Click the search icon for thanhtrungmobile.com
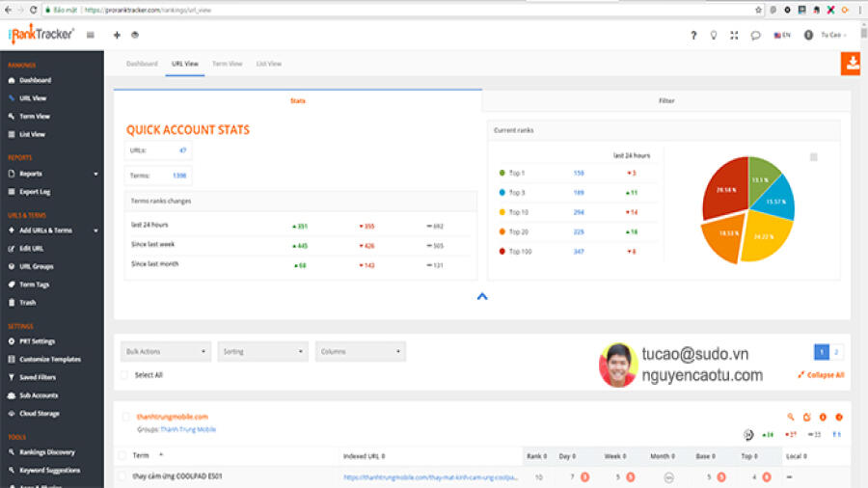This screenshot has height=488, width=868. pos(791,418)
